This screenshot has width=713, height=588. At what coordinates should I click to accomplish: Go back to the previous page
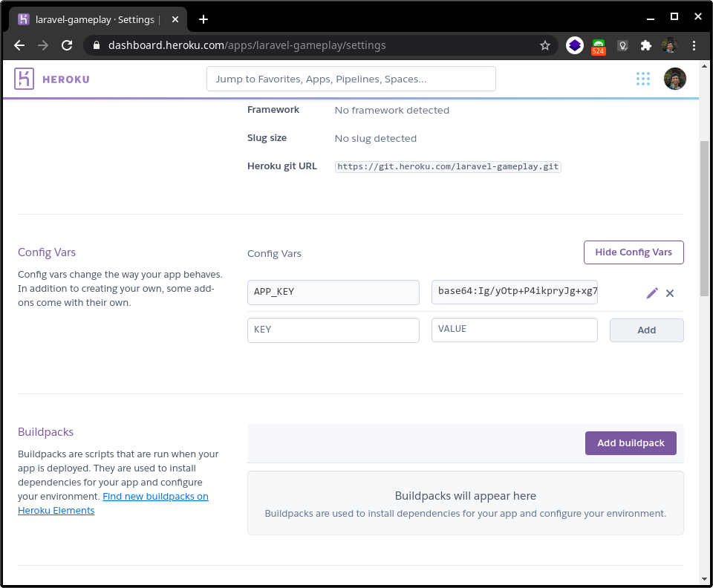point(19,45)
